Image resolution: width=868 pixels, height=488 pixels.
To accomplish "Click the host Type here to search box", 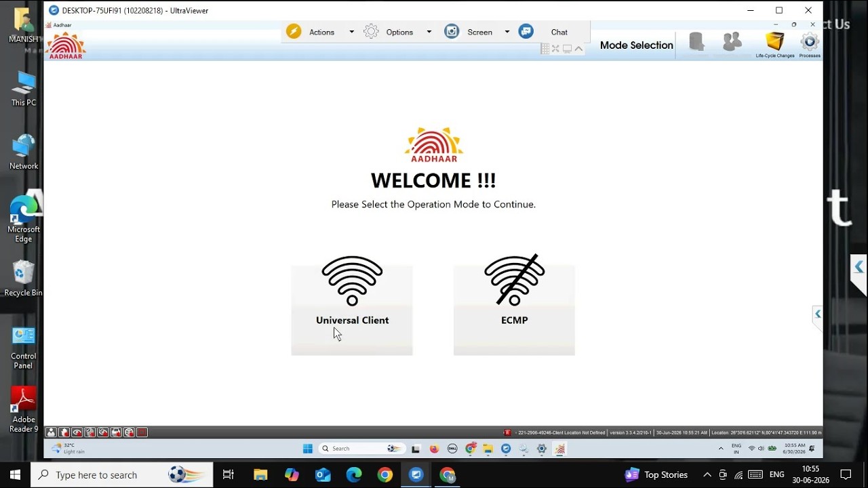I will click(x=122, y=474).
